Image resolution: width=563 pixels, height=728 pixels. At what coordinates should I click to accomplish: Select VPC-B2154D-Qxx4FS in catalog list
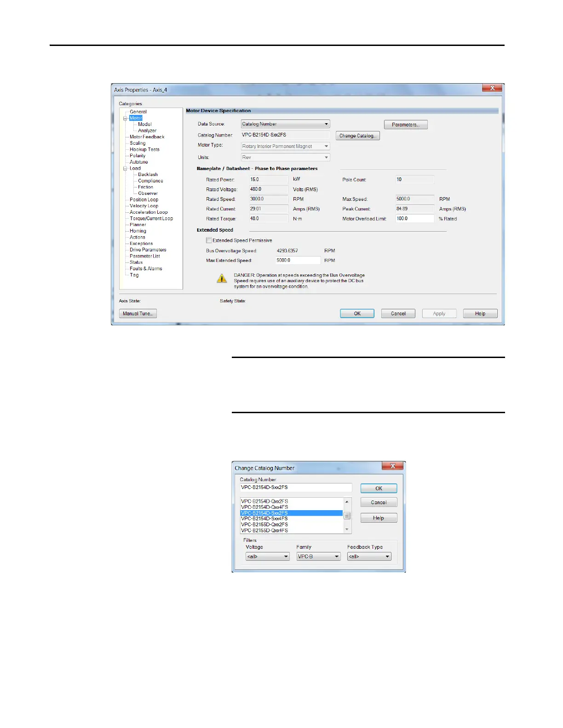point(291,507)
